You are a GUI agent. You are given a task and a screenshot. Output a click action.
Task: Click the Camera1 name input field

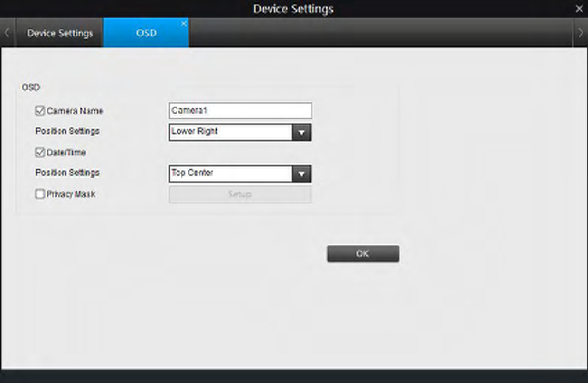pos(240,110)
